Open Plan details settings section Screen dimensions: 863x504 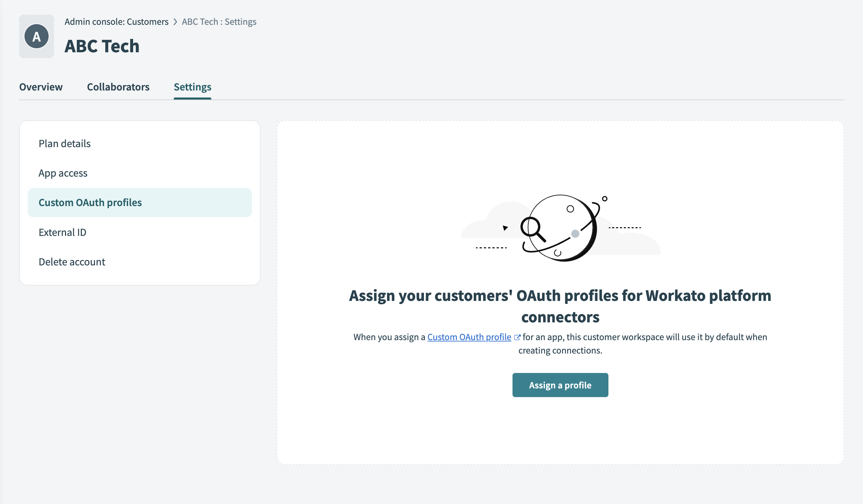tap(140, 143)
